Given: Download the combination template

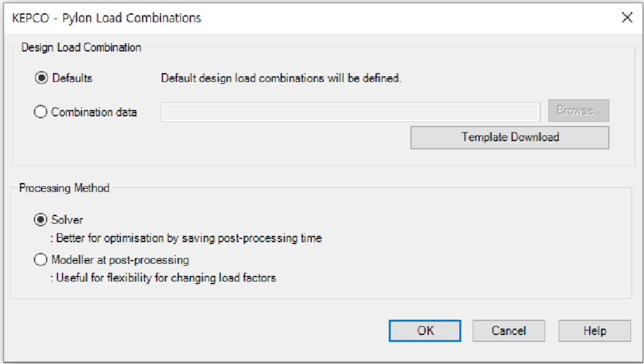Looking at the screenshot, I should click(510, 137).
